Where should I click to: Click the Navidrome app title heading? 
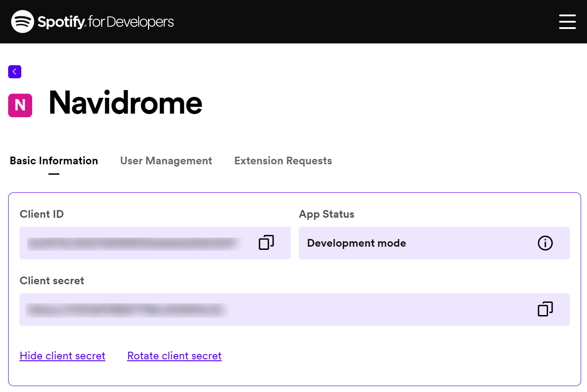click(125, 103)
